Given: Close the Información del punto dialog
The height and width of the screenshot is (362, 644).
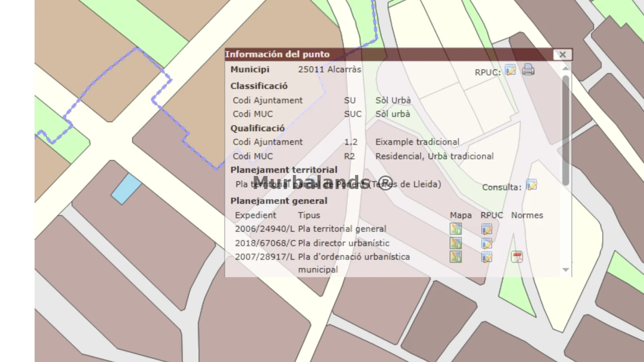Looking at the screenshot, I should (x=562, y=55).
